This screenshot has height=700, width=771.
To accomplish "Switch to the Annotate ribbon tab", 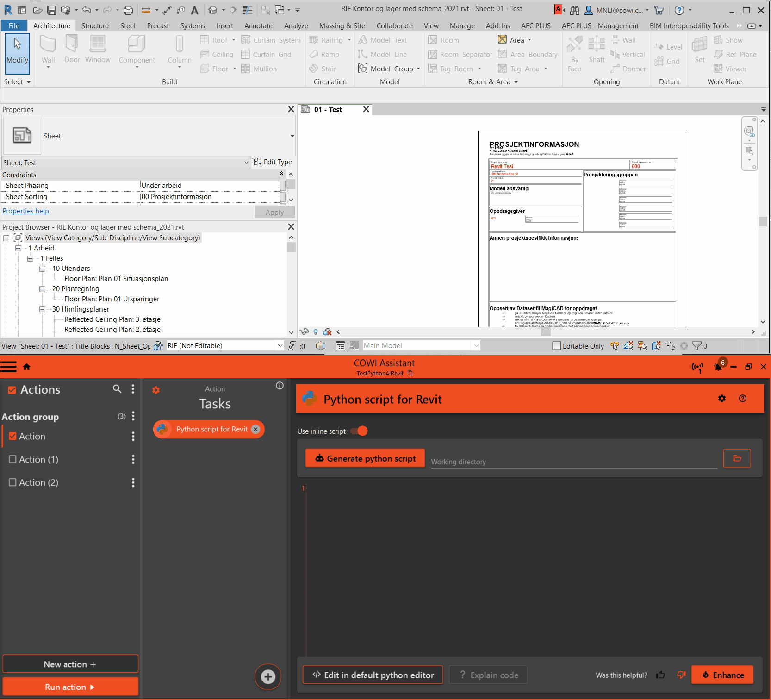I will [258, 26].
